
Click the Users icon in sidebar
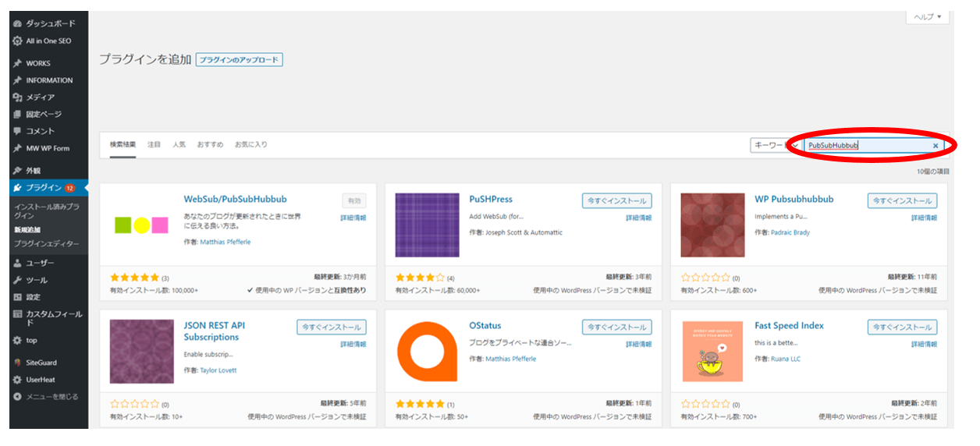coord(17,263)
